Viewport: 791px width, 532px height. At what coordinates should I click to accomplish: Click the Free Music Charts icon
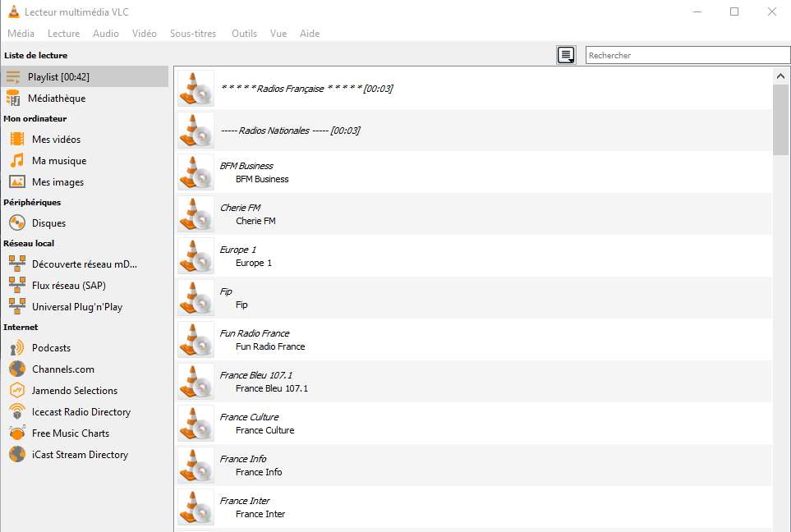point(17,433)
